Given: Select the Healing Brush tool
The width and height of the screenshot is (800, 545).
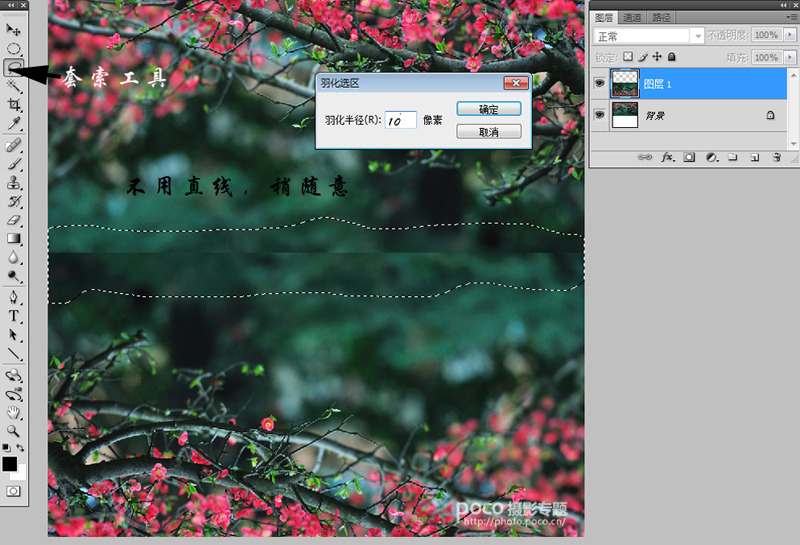Looking at the screenshot, I should pos(13,145).
